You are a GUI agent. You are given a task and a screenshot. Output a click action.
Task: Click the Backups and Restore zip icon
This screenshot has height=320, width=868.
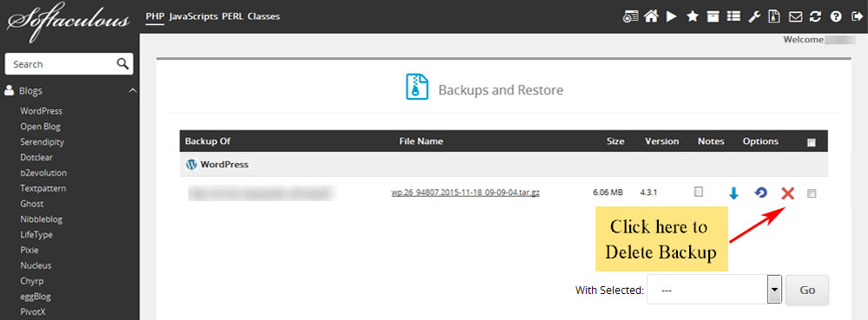click(418, 87)
